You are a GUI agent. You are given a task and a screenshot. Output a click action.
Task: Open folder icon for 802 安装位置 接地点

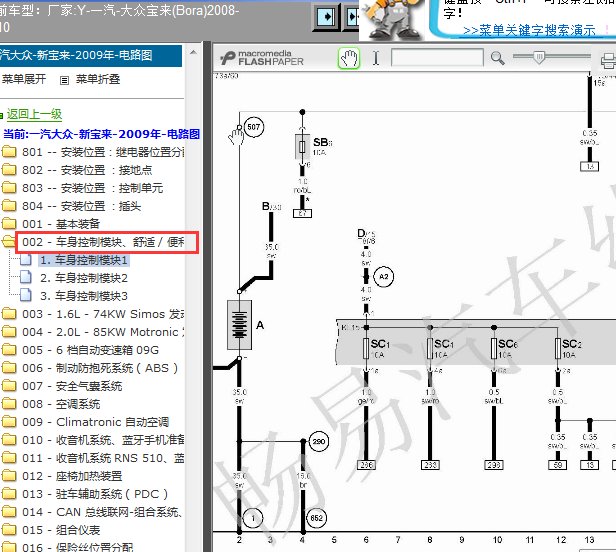[x=9, y=170]
